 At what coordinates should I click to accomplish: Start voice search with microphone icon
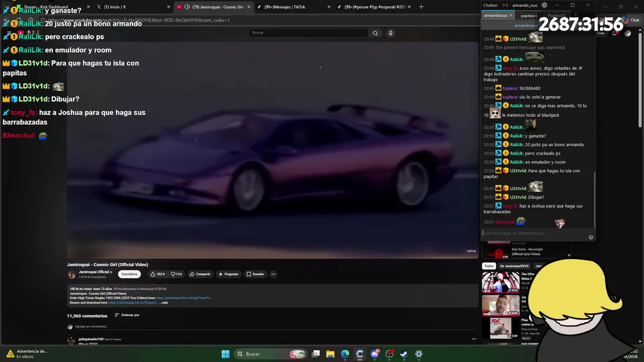[390, 33]
